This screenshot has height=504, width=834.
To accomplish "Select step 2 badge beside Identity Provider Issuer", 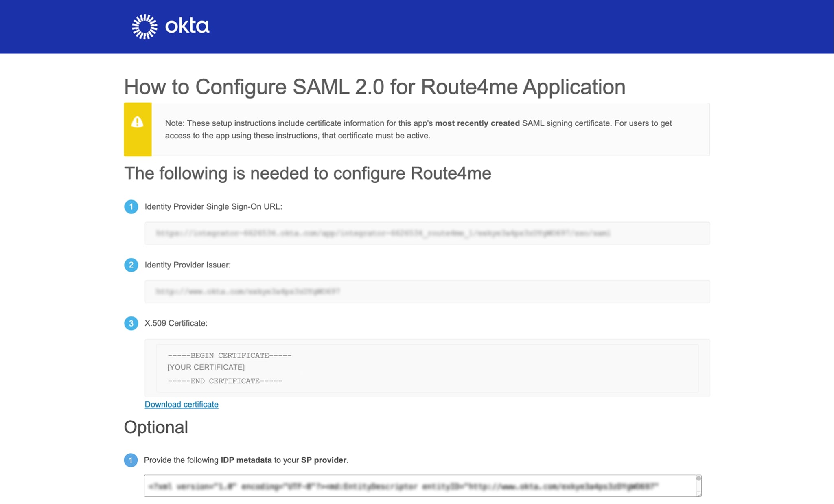I will [131, 265].
